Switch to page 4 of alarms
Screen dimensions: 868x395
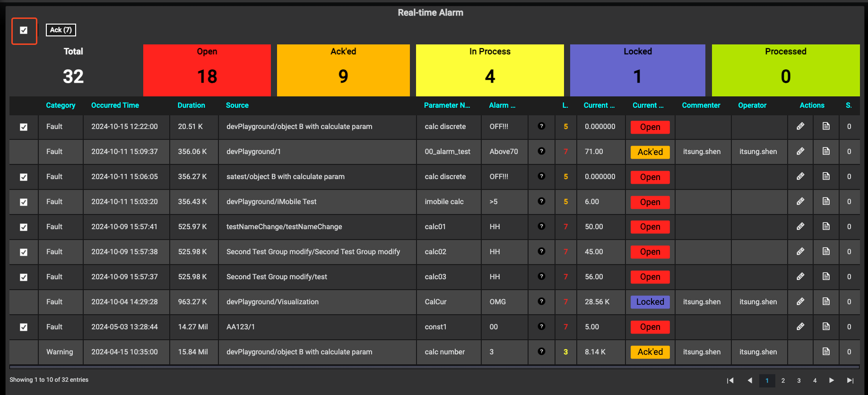(815, 380)
